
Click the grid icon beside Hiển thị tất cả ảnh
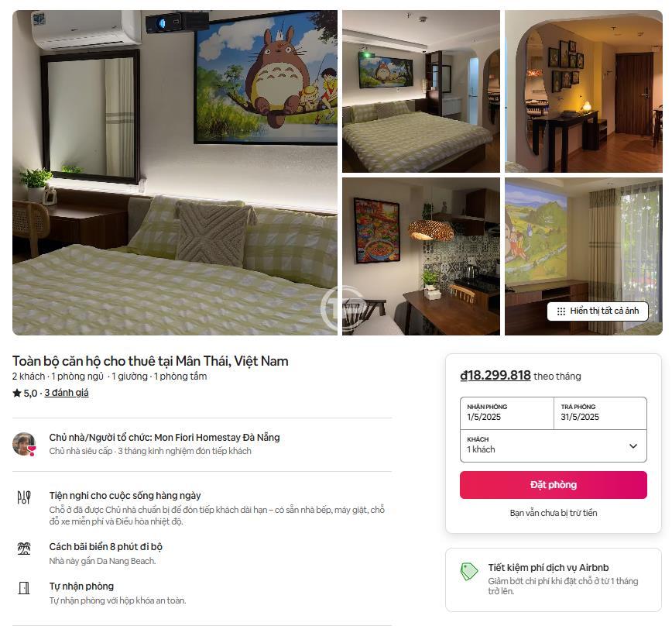[x=561, y=311]
